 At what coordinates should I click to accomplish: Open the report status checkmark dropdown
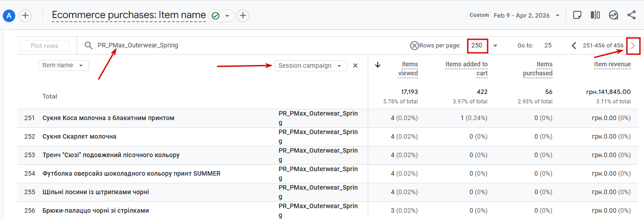221,16
